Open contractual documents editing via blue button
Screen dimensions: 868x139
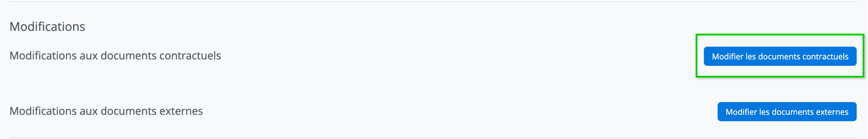point(780,56)
